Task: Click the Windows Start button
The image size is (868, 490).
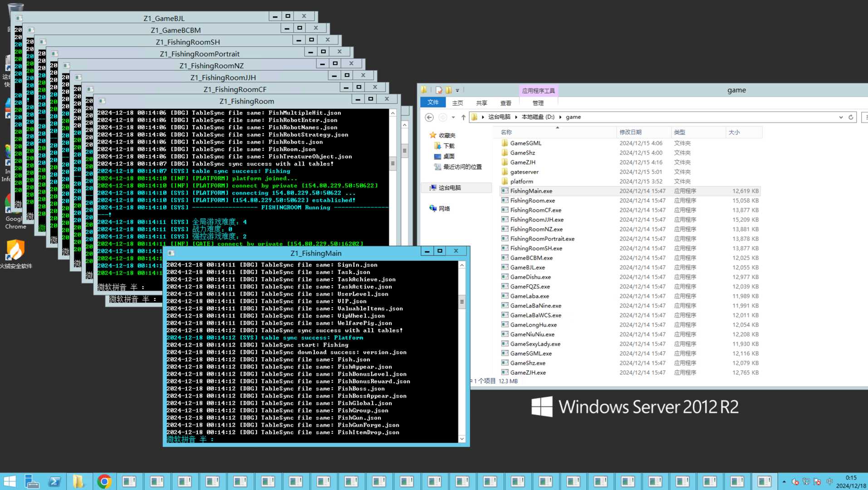Action: pyautogui.click(x=10, y=481)
